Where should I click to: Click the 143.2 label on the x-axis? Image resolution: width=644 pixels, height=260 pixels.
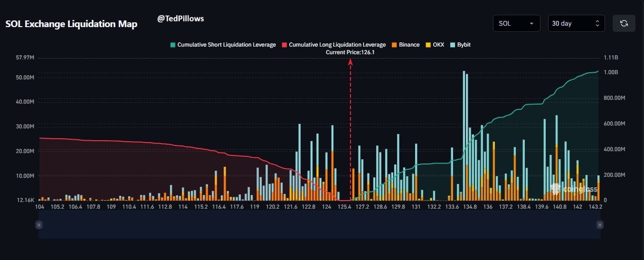click(595, 207)
